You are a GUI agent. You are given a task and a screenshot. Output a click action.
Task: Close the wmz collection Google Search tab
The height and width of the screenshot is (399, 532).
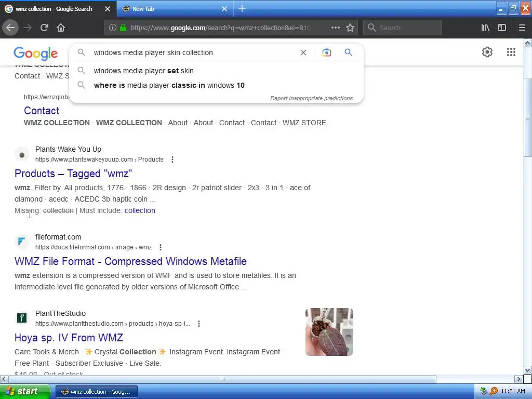[108, 9]
